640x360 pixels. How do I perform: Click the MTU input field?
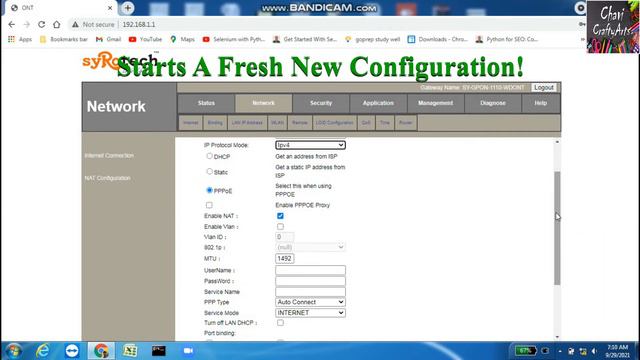[x=284, y=258]
